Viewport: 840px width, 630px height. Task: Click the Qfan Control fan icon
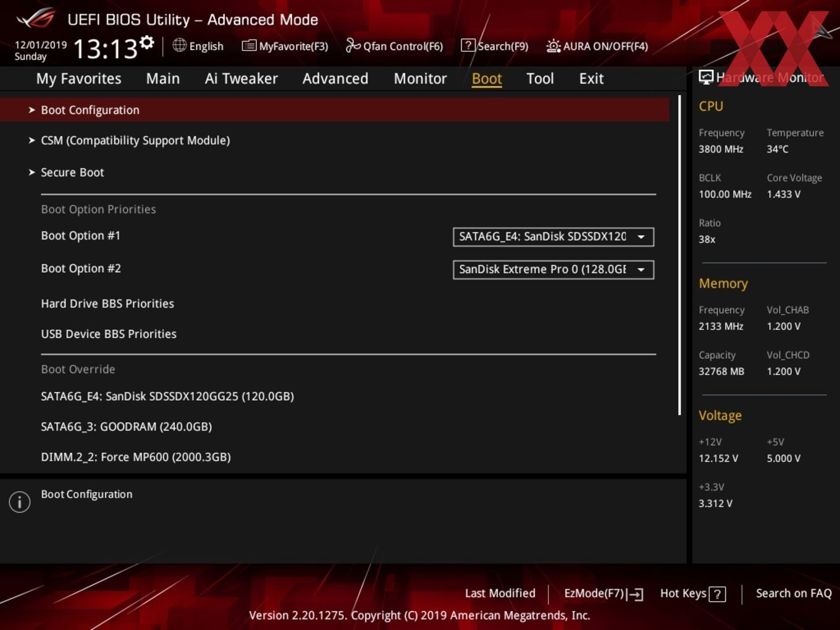tap(353, 45)
